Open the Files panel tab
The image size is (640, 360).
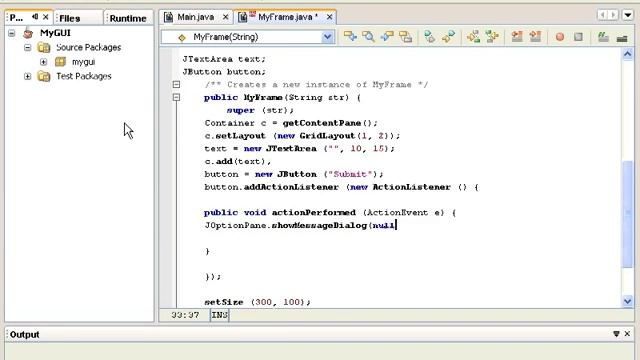click(x=69, y=18)
